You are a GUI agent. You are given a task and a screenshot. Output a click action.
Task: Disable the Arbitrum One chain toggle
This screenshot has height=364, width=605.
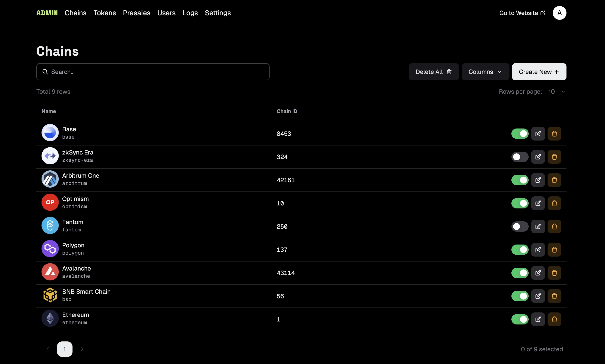[520, 180]
